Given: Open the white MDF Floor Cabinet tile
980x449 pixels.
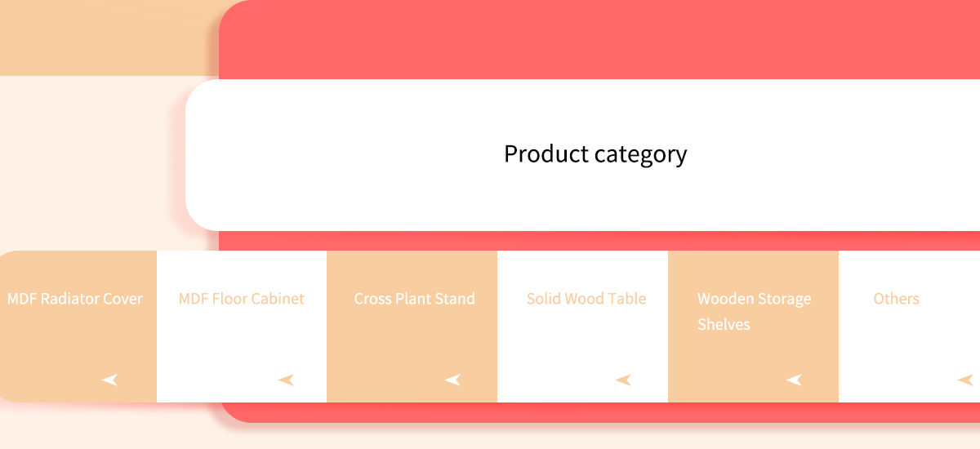Looking at the screenshot, I should point(242,327).
